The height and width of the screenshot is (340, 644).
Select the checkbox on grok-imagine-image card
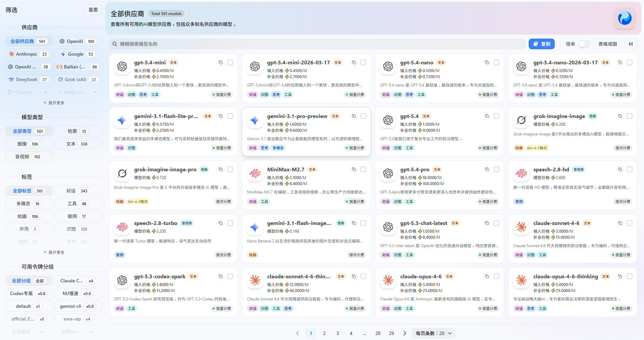point(629,116)
